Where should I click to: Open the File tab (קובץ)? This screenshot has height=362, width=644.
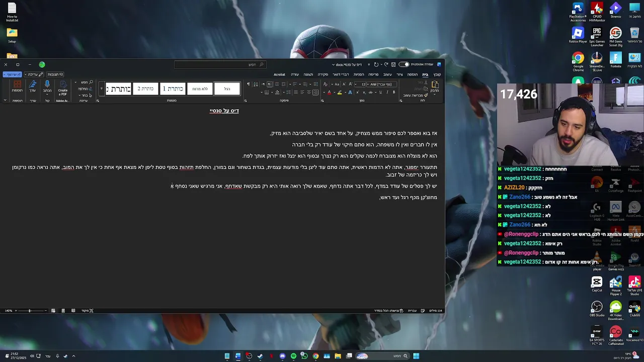click(437, 74)
